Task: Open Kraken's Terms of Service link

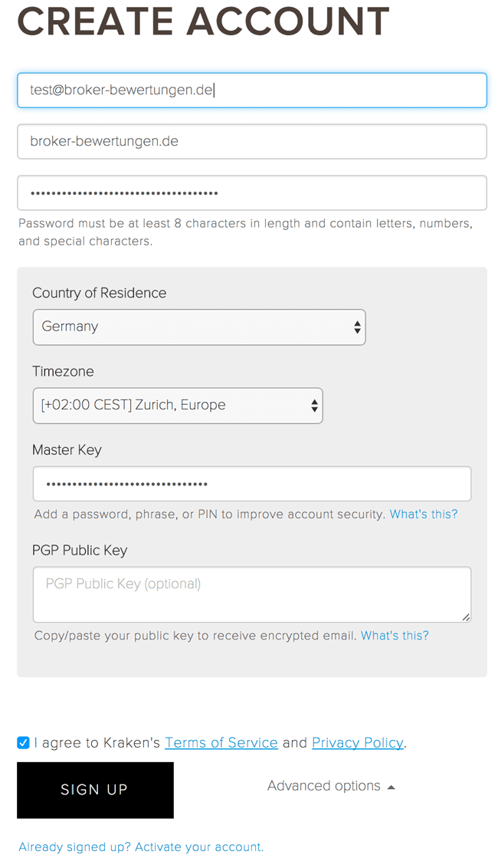Action: [x=221, y=742]
